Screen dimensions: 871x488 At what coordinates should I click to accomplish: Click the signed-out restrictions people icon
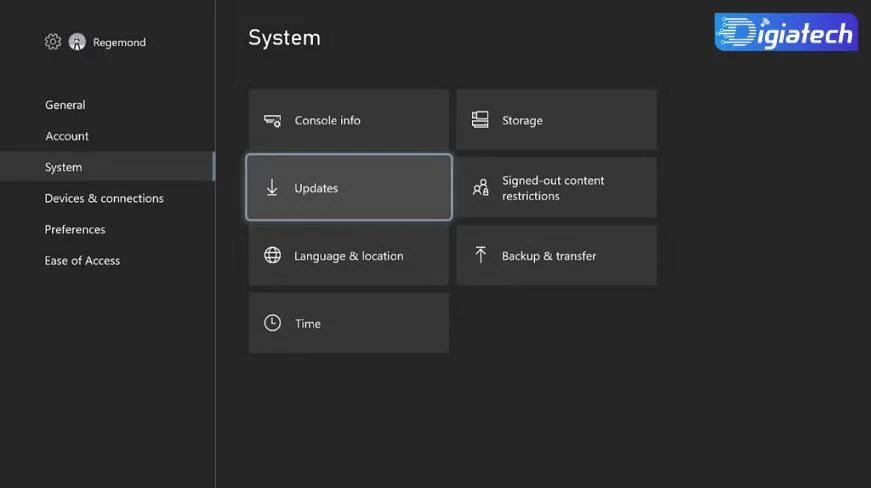(x=480, y=188)
